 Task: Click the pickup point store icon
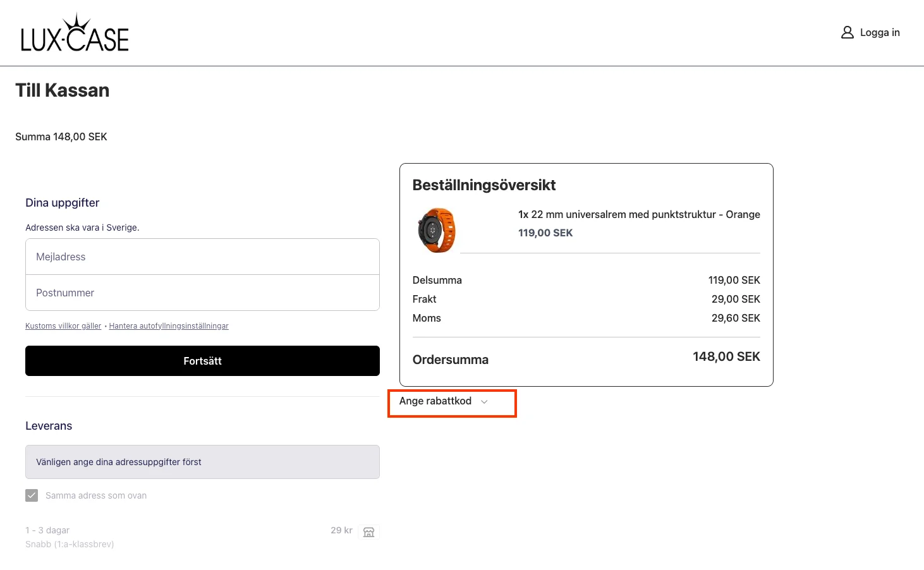pyautogui.click(x=369, y=532)
